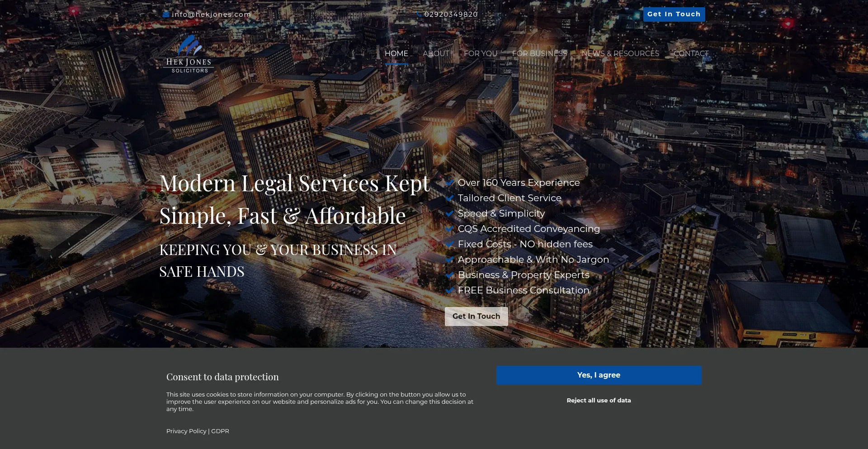
Task: Click the Hek Jones Solicitors logo
Action: (x=189, y=54)
